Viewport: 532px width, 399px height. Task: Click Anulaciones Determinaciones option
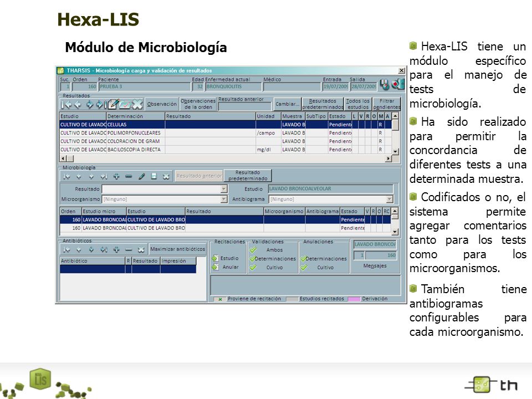pos(324,259)
